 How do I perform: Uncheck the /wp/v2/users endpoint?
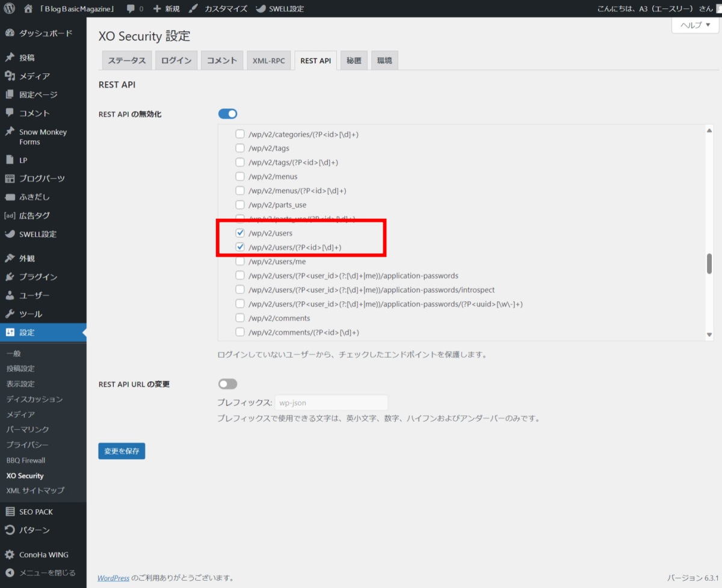pos(240,233)
